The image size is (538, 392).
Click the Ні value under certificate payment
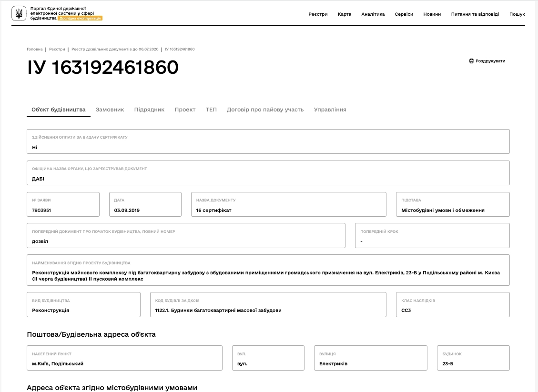point(35,147)
